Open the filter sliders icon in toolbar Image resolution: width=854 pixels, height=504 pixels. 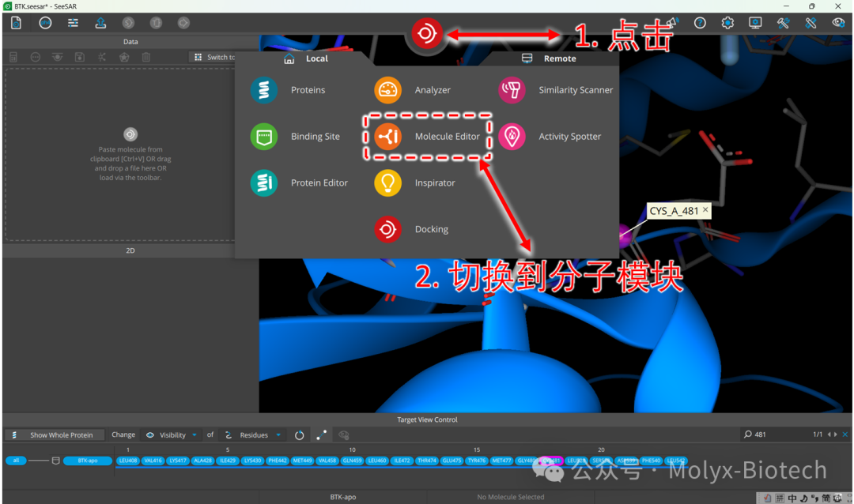pyautogui.click(x=73, y=23)
